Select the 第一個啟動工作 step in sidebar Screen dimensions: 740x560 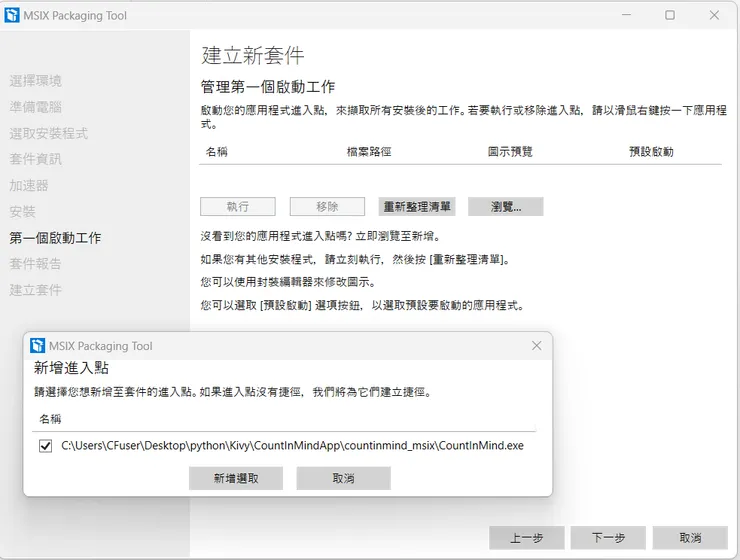coord(55,238)
